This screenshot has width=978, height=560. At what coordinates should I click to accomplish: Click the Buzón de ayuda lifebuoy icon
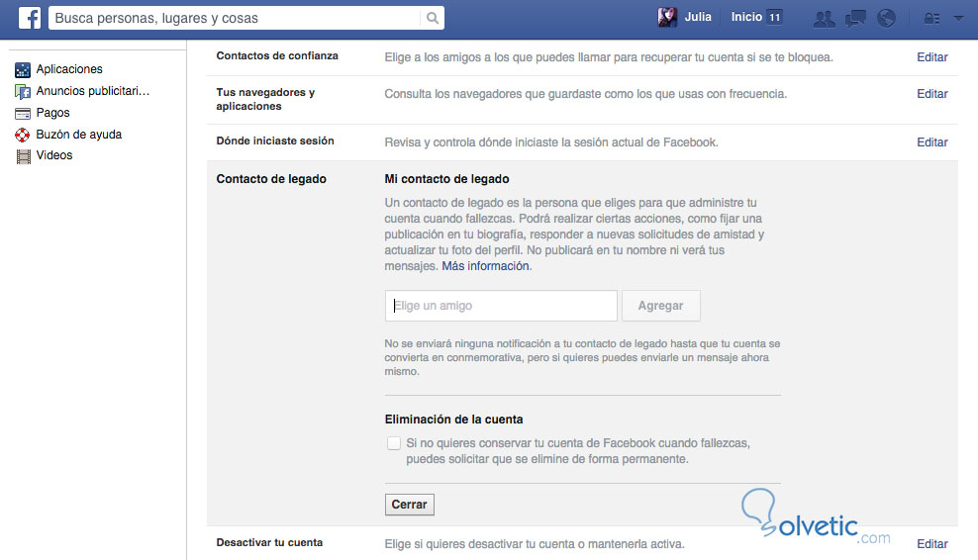(x=23, y=135)
